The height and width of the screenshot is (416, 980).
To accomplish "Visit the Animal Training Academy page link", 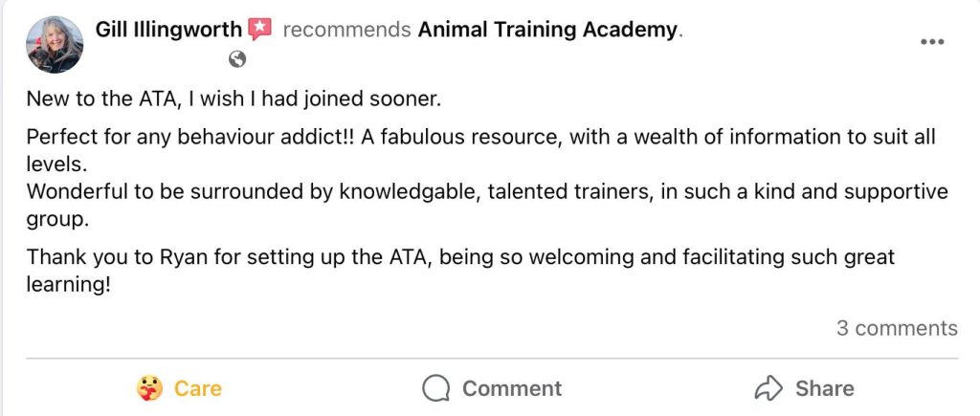I will 547,30.
